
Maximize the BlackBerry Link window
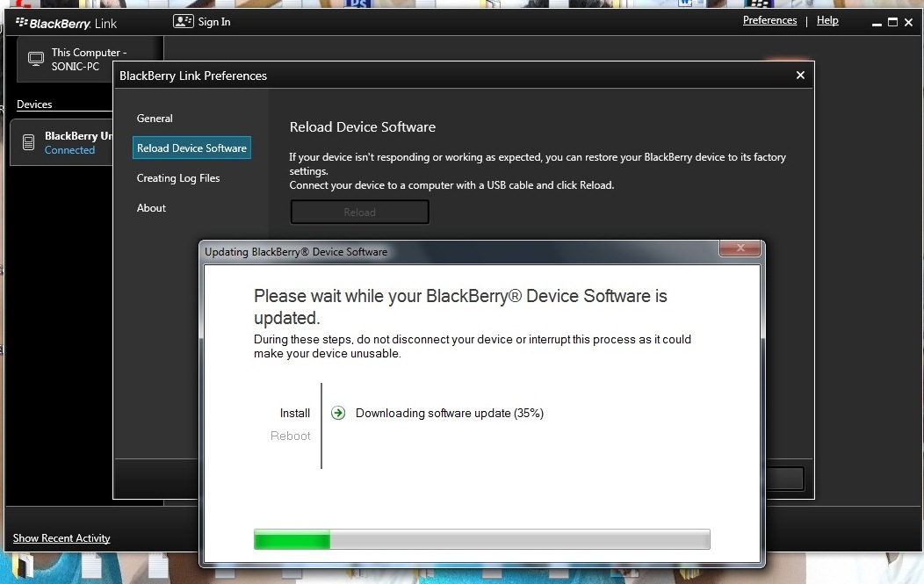click(x=892, y=22)
